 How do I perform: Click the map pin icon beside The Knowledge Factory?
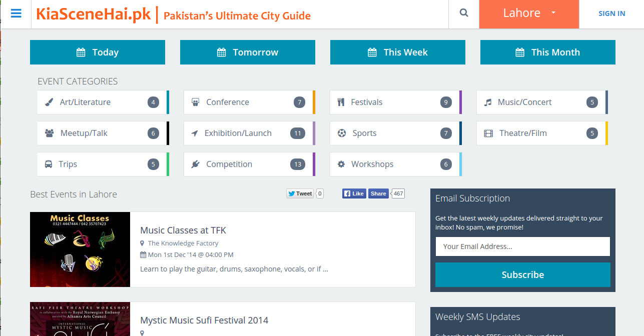point(142,243)
